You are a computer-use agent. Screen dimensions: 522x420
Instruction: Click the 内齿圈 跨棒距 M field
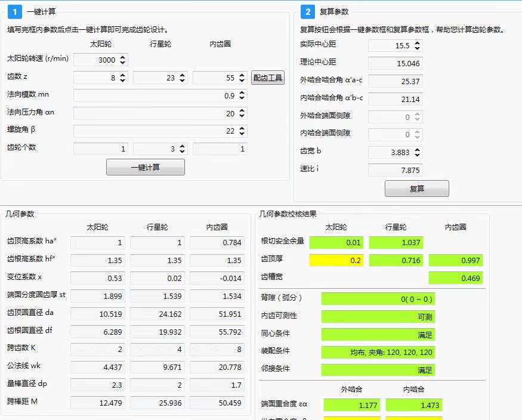click(217, 403)
